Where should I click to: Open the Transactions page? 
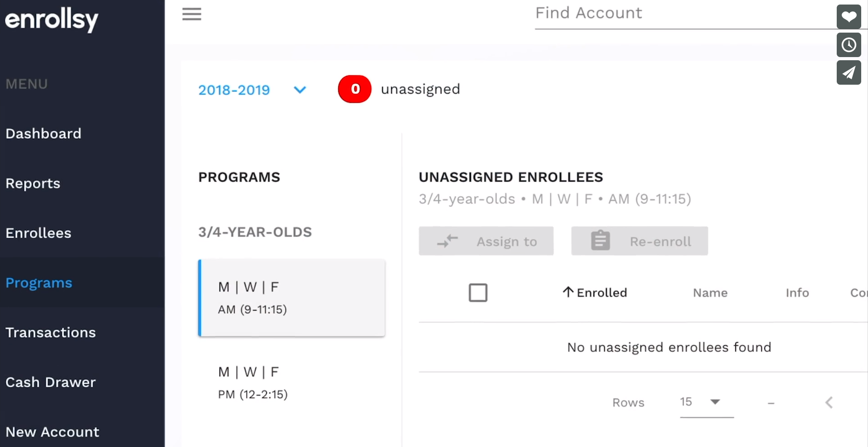[x=50, y=332]
